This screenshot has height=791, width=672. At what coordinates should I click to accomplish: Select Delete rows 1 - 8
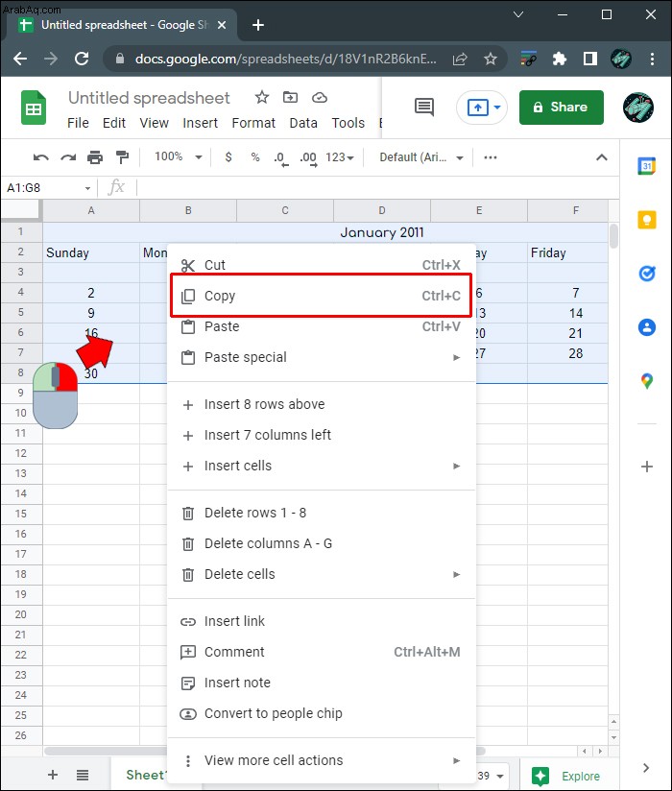pyautogui.click(x=322, y=513)
